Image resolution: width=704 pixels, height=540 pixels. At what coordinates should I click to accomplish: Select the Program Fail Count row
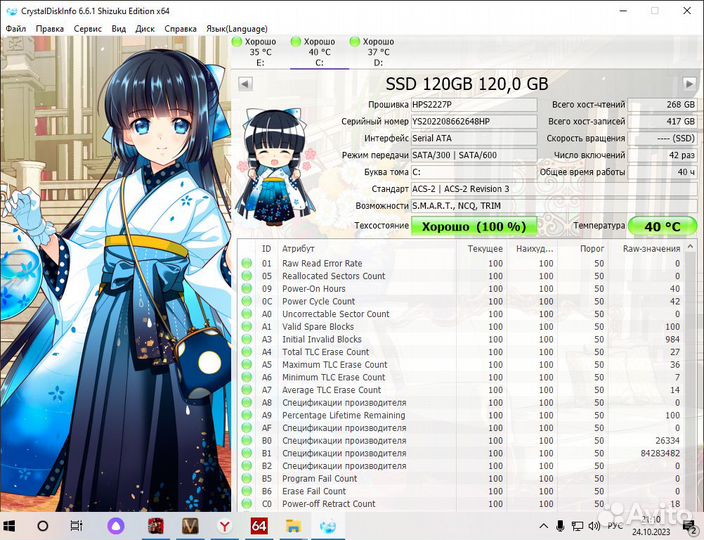click(462, 479)
